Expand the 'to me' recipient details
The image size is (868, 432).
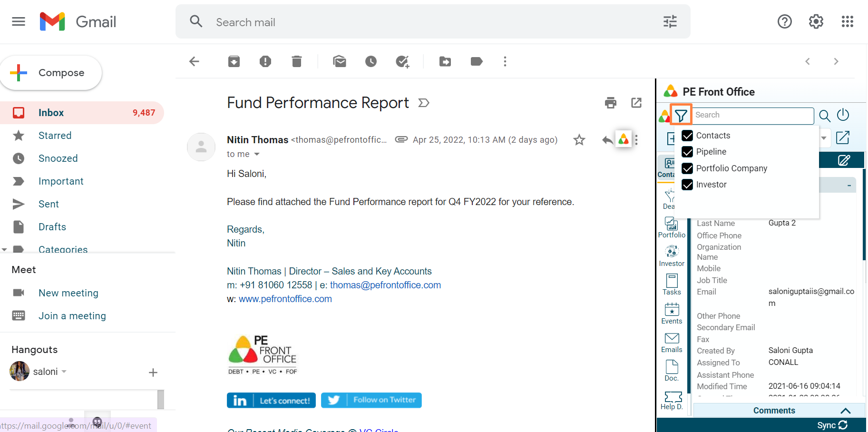point(257,154)
